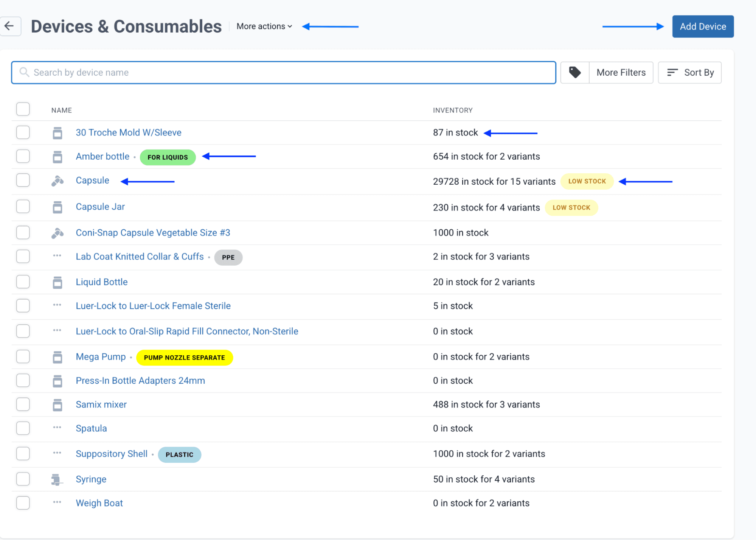Screen dimensions: 756x540
Task: Click the tag filter icon
Action: pos(574,72)
